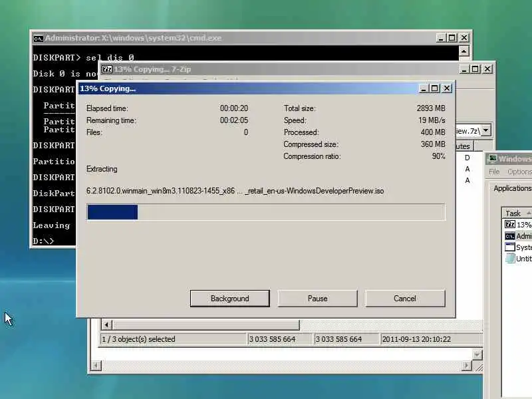The width and height of the screenshot is (532, 399).
Task: Maximize the 7-Zip File Manager window
Action: click(475, 69)
